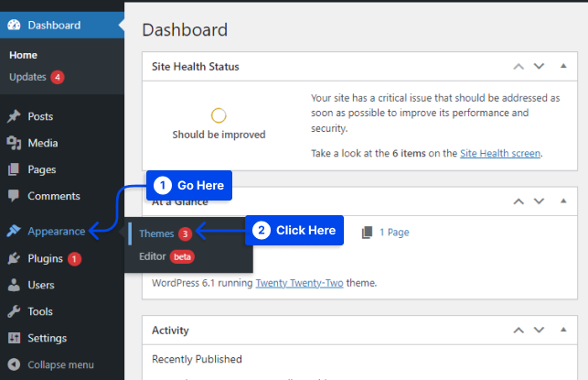Viewport: 588px width, 380px height.
Task: Choose Editor in Appearance flyout
Action: click(x=152, y=256)
